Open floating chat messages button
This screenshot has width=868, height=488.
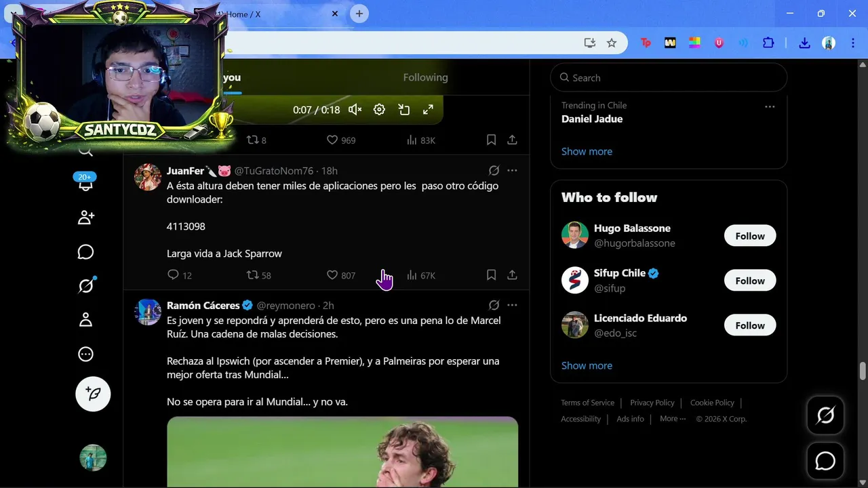click(x=825, y=461)
